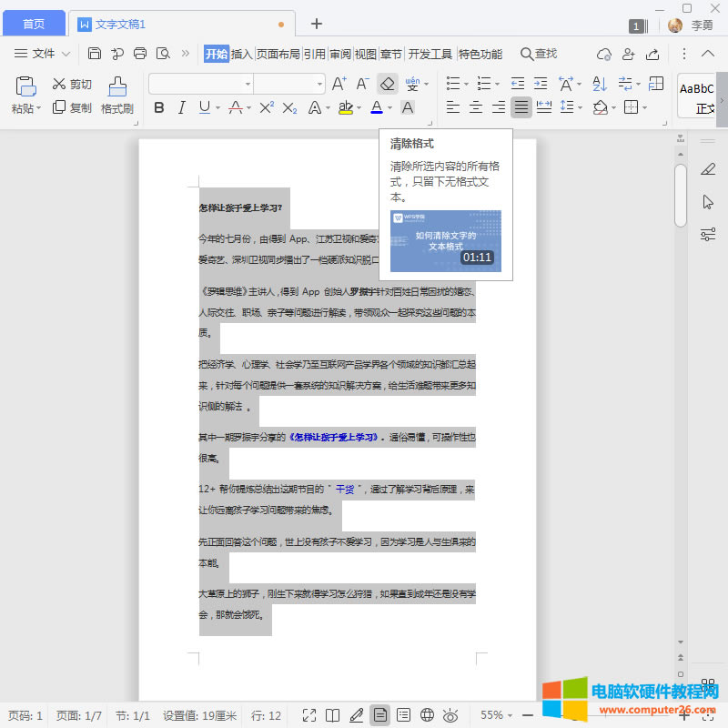Toggle Italic formatting
The image size is (728, 728).
click(181, 107)
